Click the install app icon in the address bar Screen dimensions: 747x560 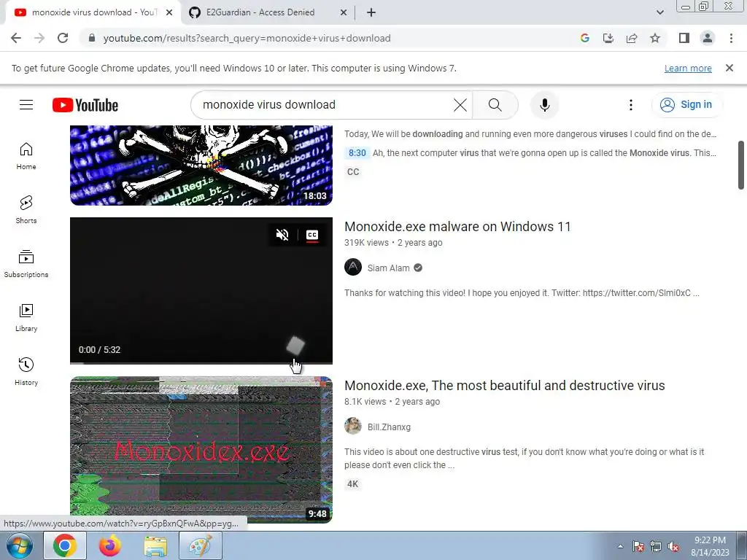pos(608,38)
